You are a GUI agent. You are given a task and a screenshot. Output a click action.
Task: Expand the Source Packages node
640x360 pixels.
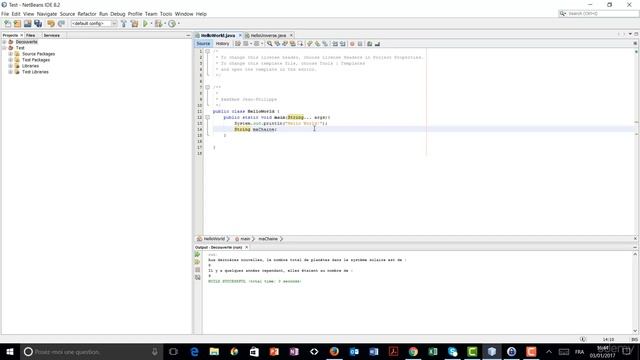click(x=11, y=54)
